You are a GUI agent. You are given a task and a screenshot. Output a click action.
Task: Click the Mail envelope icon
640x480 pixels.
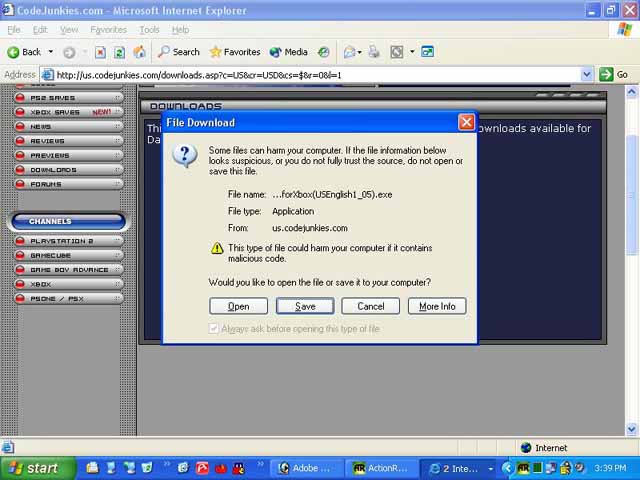point(349,52)
